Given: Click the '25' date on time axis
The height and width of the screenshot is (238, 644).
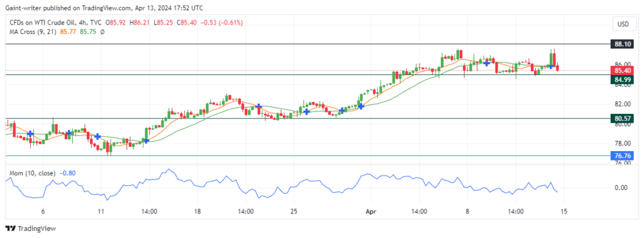Looking at the screenshot, I should pos(293,212).
